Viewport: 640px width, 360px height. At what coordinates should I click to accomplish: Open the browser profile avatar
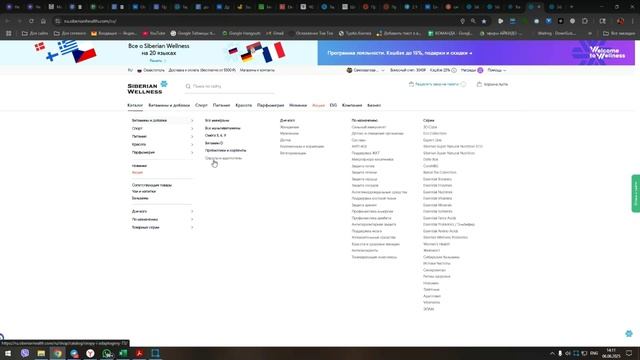[x=620, y=21]
